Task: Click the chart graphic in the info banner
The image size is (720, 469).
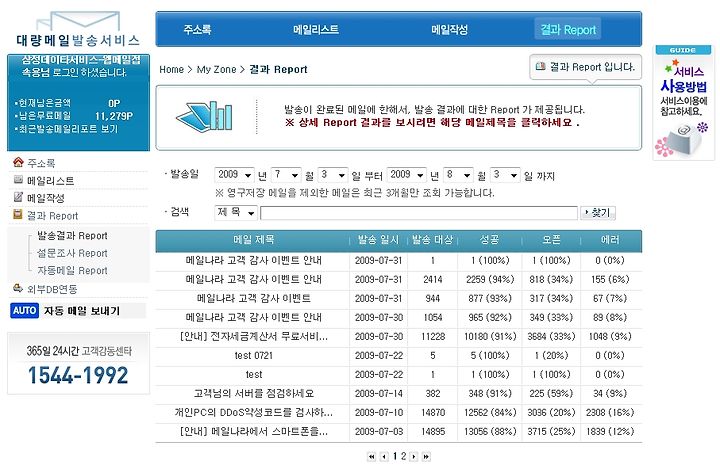Action: [204, 115]
